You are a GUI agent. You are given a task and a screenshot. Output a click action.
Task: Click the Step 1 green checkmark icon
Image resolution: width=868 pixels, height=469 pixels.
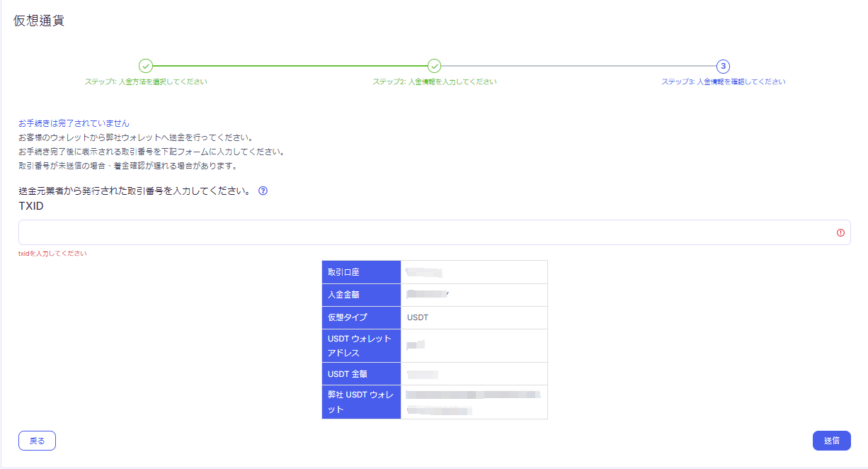(146, 66)
